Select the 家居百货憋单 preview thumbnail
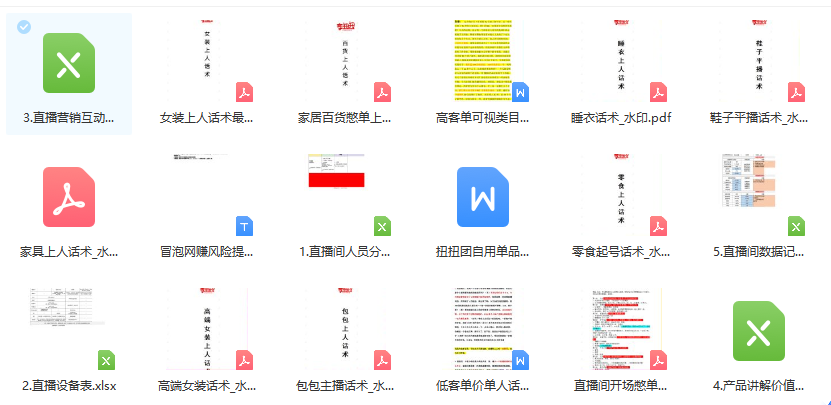The height and width of the screenshot is (405, 831). 346,61
